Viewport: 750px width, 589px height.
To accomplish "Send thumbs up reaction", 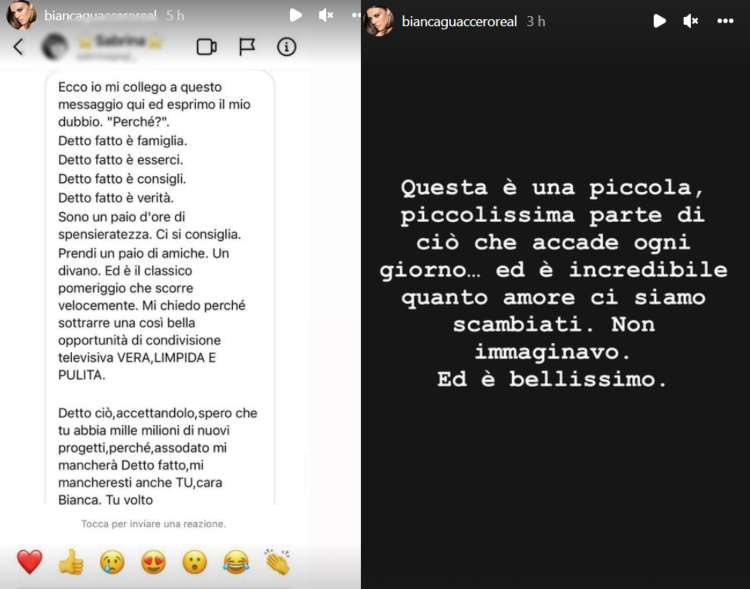I will 71,561.
